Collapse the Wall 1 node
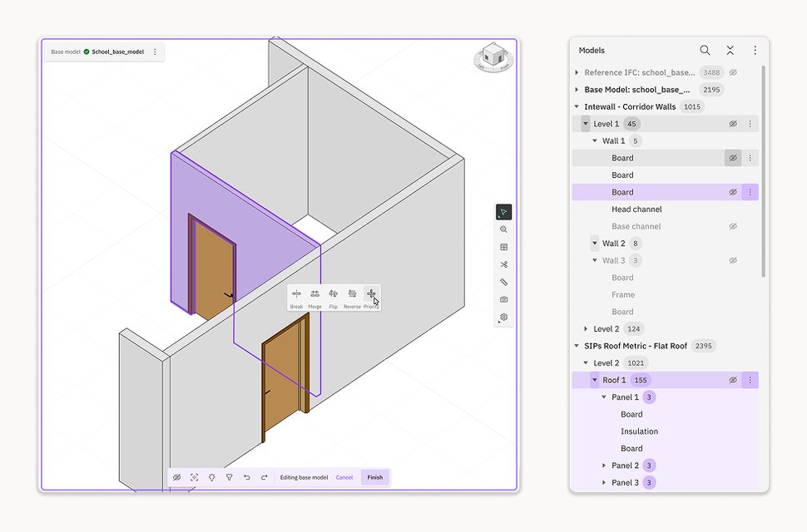This screenshot has width=807, height=532. (x=595, y=140)
